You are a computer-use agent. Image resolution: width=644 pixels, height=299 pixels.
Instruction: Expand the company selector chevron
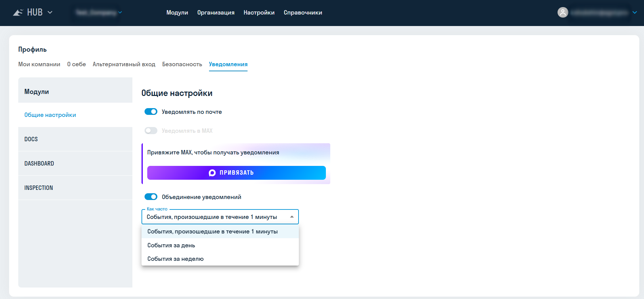[120, 13]
